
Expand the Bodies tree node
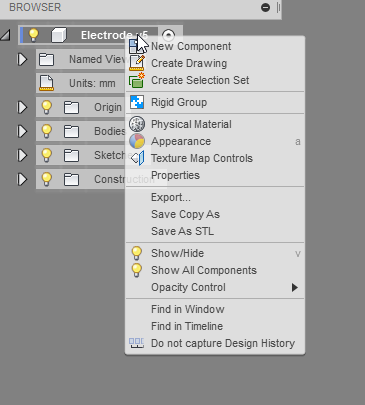click(x=22, y=131)
